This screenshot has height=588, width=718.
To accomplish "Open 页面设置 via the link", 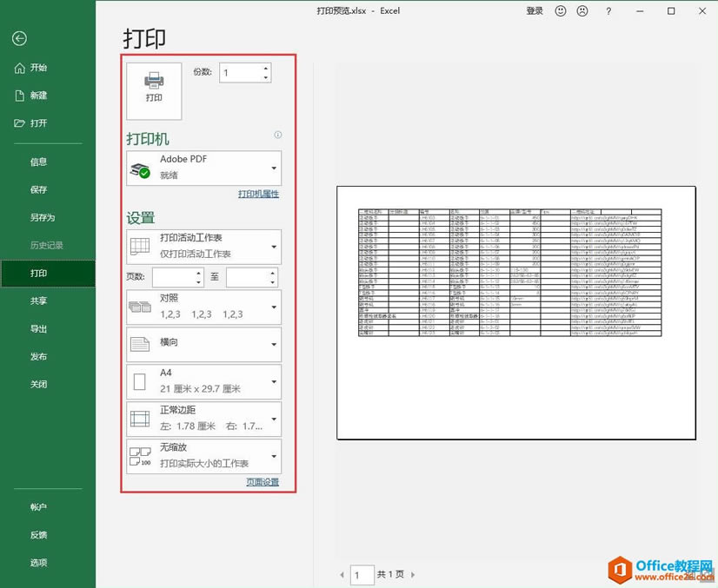I will pos(264,482).
